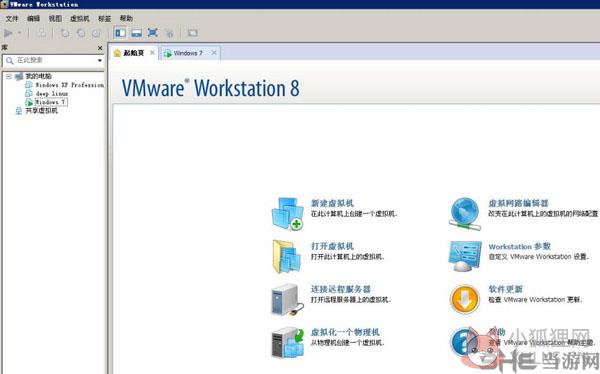Click the Send Ctrl+Alt+Del toolbar icon
The image size is (600, 374).
(x=41, y=33)
